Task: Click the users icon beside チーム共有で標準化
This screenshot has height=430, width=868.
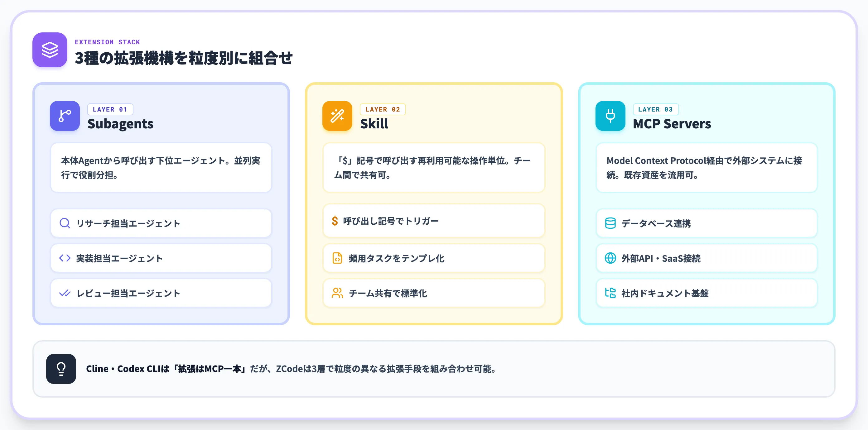Action: pos(337,293)
